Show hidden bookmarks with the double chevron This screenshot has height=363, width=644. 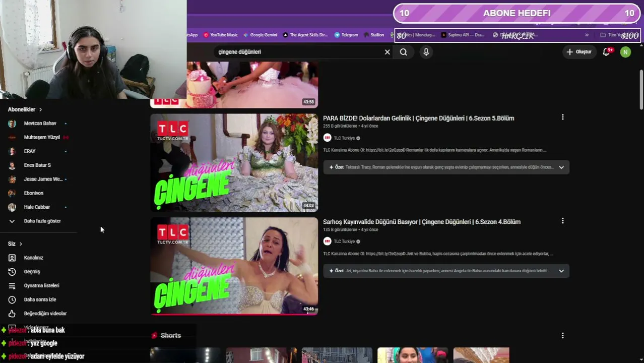[587, 35]
